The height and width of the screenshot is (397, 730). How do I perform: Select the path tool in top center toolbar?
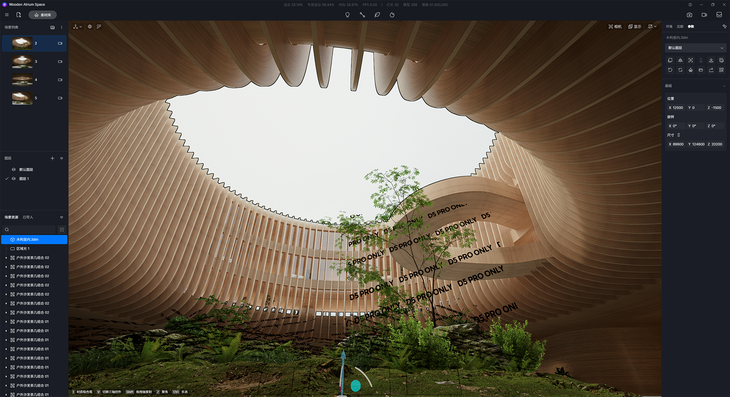click(x=362, y=15)
